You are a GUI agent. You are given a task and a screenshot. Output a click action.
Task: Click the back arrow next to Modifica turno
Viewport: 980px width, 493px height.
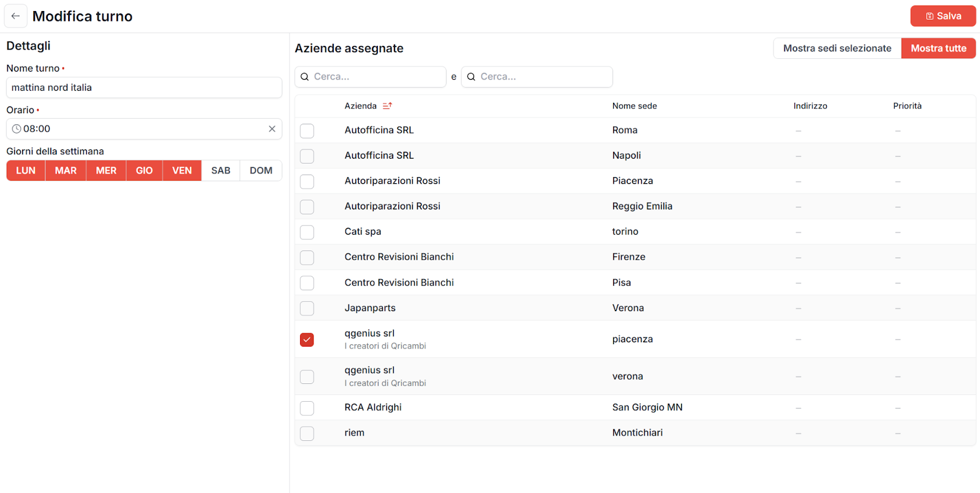pos(16,16)
